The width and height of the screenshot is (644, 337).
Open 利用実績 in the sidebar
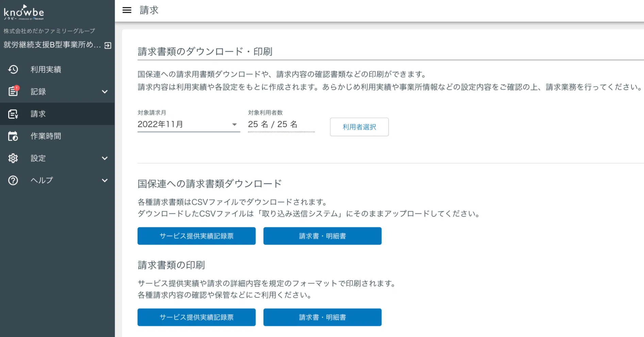(x=57, y=69)
